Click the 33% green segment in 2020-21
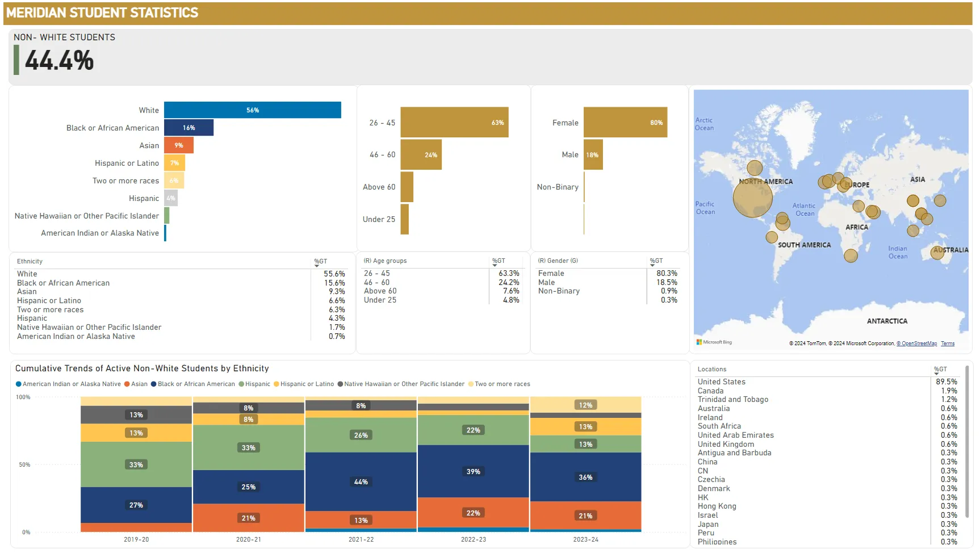 [x=249, y=448]
